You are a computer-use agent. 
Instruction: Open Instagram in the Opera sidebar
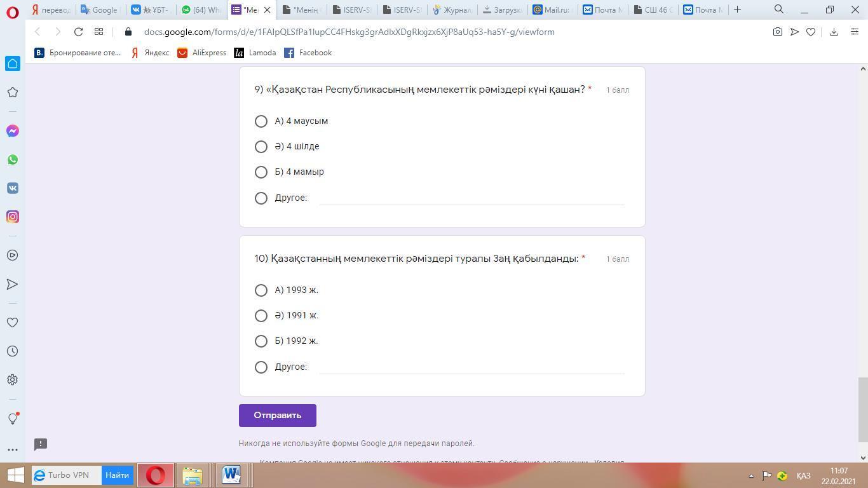pos(12,217)
